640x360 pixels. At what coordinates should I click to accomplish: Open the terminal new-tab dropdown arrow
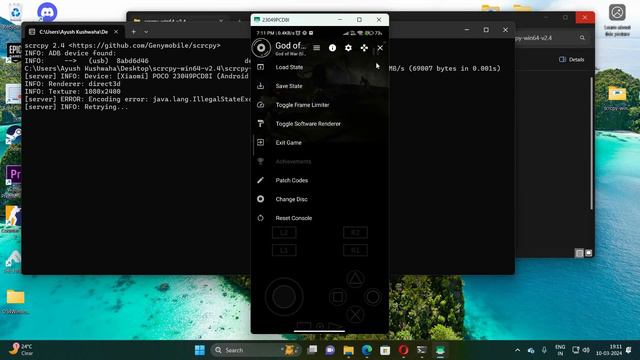(146, 32)
